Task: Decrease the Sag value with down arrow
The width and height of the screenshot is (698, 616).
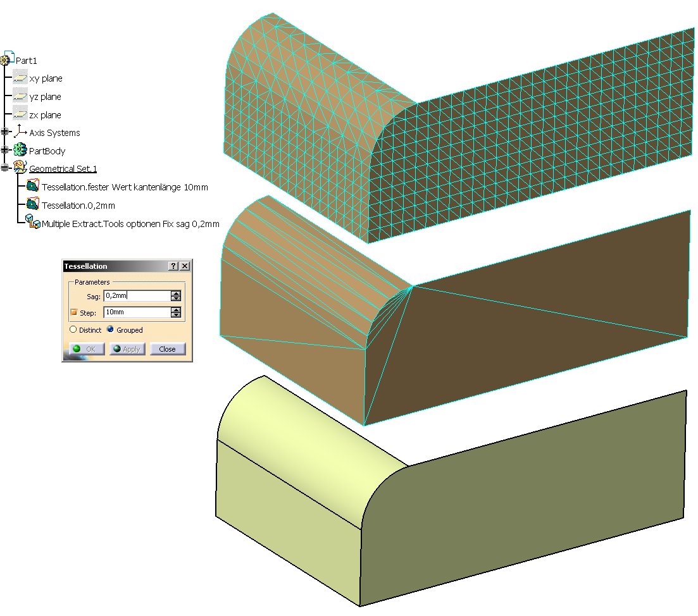Action: coord(176,299)
